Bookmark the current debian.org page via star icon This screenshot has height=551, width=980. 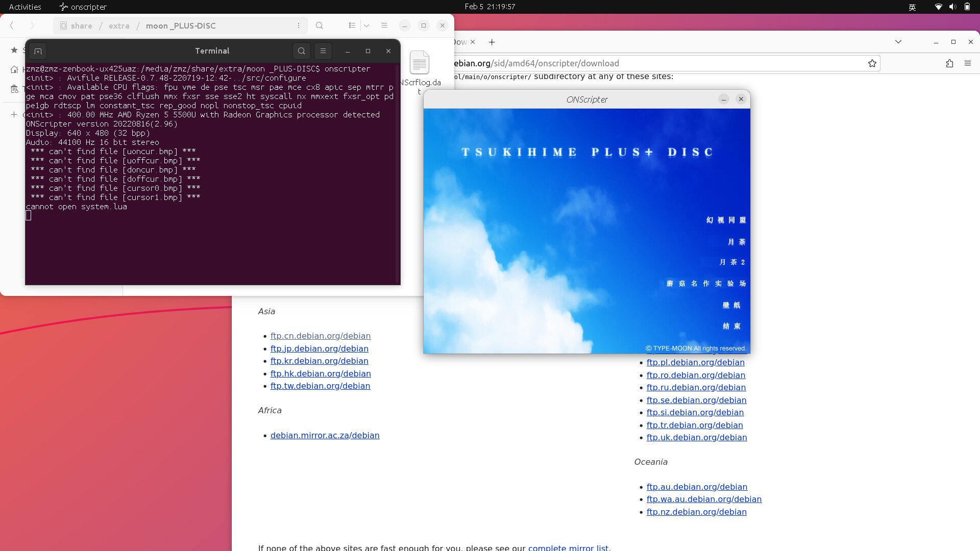(x=872, y=63)
